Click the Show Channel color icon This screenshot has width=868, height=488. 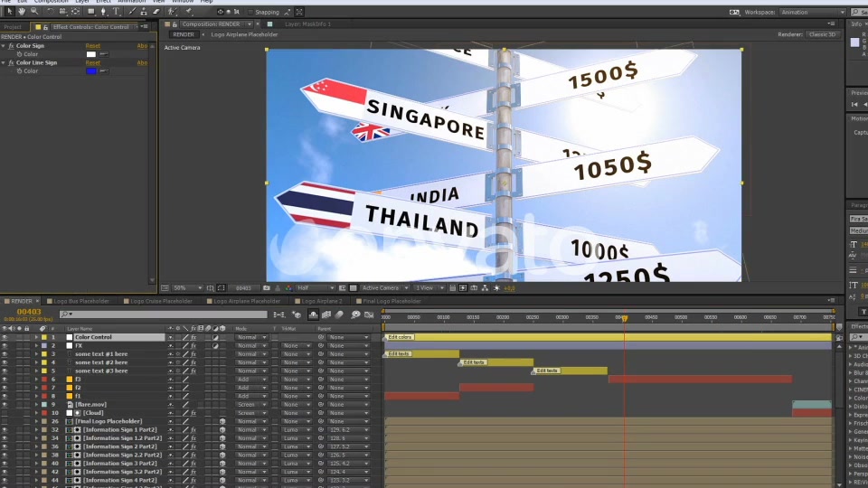click(288, 287)
